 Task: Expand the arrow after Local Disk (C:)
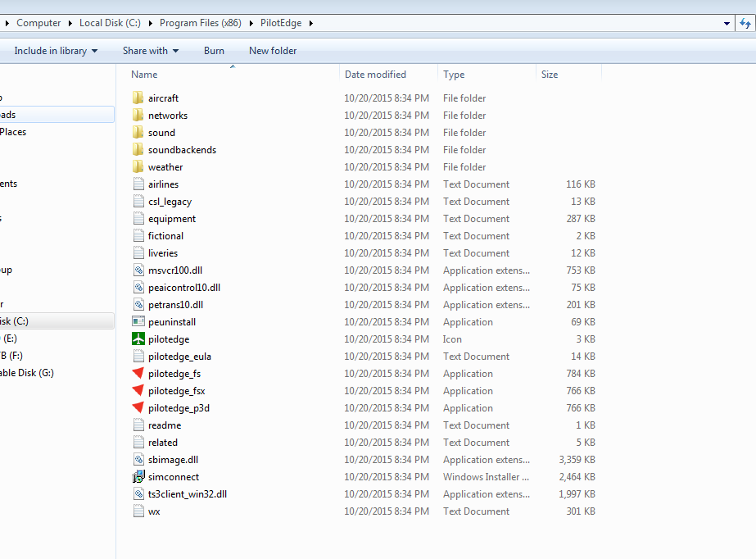point(151,23)
